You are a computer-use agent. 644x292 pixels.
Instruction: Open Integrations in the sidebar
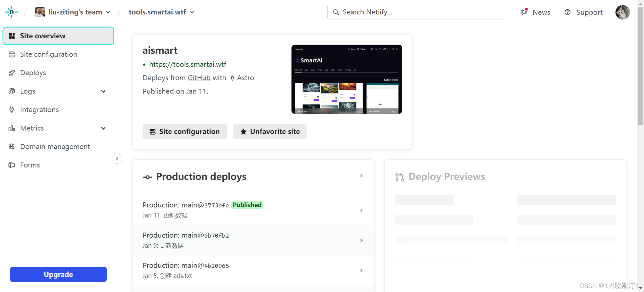point(58,110)
